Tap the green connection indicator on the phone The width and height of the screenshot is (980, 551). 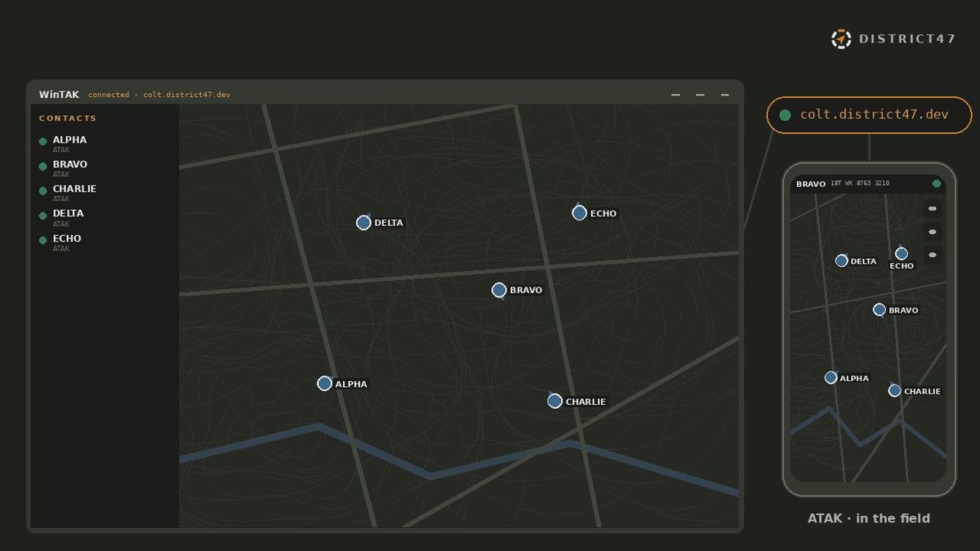click(x=937, y=184)
